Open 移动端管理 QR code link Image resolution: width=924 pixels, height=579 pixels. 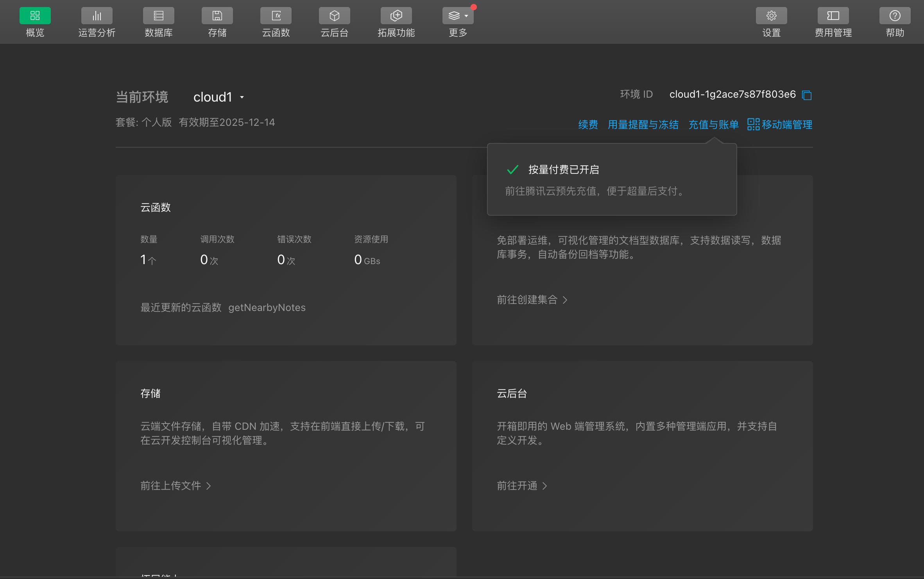coord(780,125)
